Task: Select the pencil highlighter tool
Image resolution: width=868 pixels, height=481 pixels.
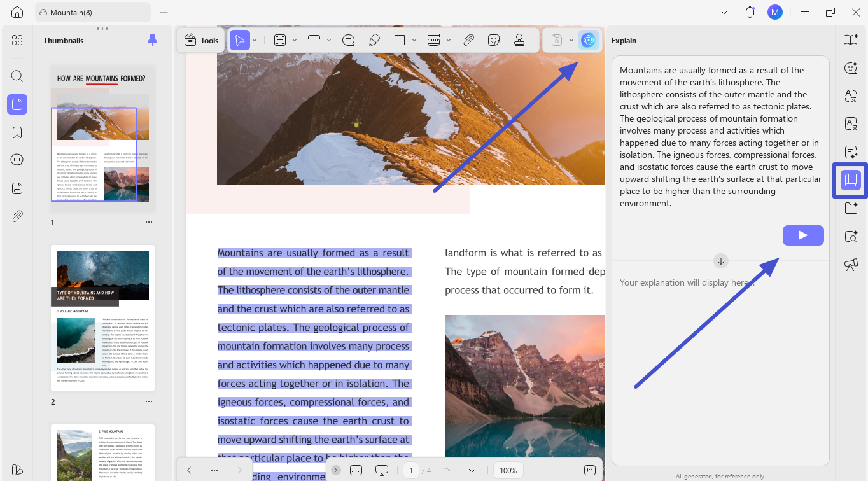Action: (x=374, y=40)
